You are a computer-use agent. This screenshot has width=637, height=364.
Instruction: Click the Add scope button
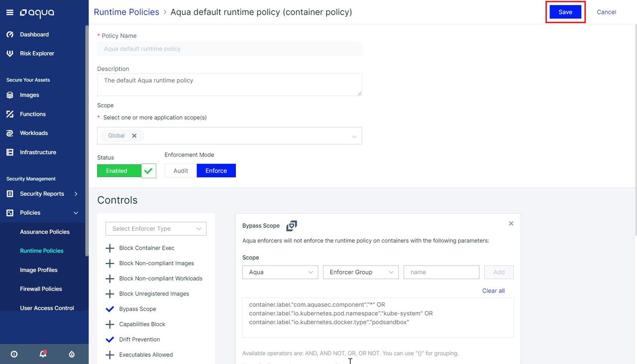[x=499, y=272]
